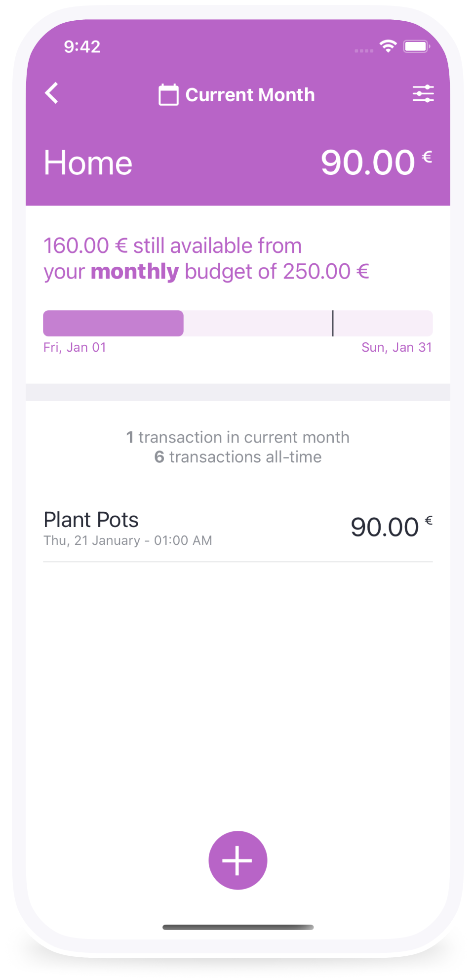
Task: Tap the 9:42 clock in status bar
Action: coord(82,46)
